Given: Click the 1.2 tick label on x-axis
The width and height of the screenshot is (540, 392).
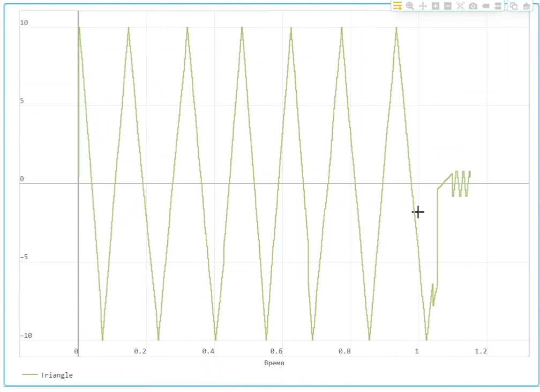Looking at the screenshot, I should click(x=481, y=351).
